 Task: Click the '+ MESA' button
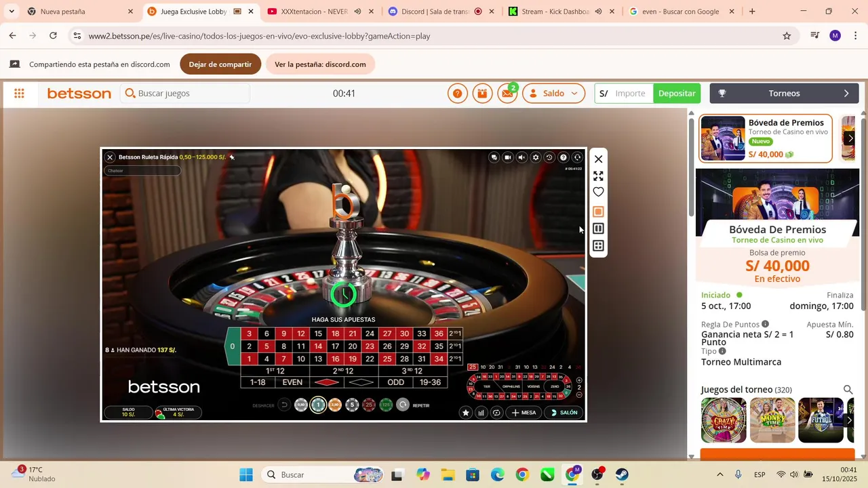(x=524, y=412)
